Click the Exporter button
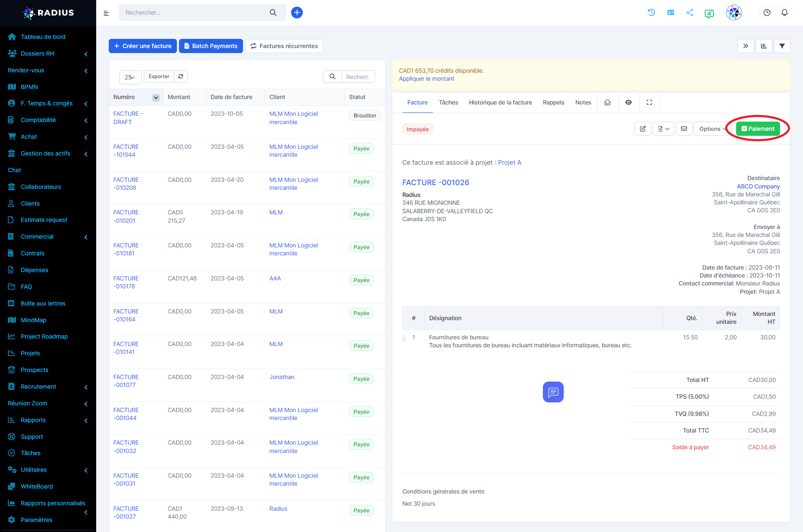Viewport: 803px width, 532px height. point(159,76)
